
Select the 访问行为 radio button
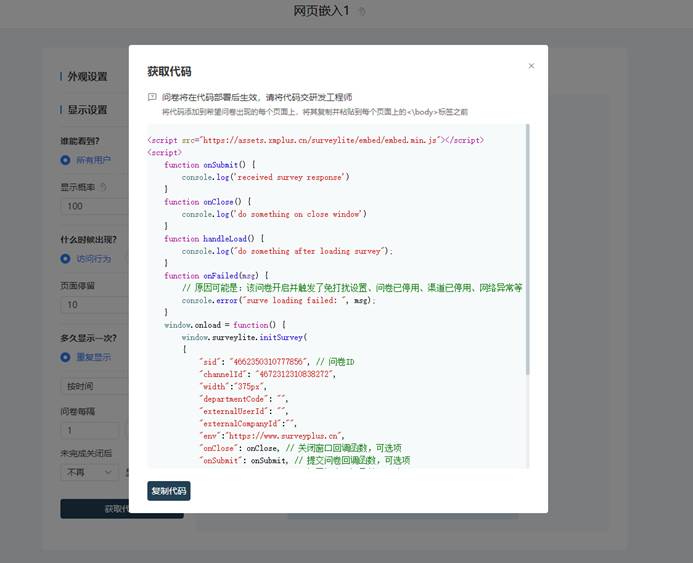[65, 259]
